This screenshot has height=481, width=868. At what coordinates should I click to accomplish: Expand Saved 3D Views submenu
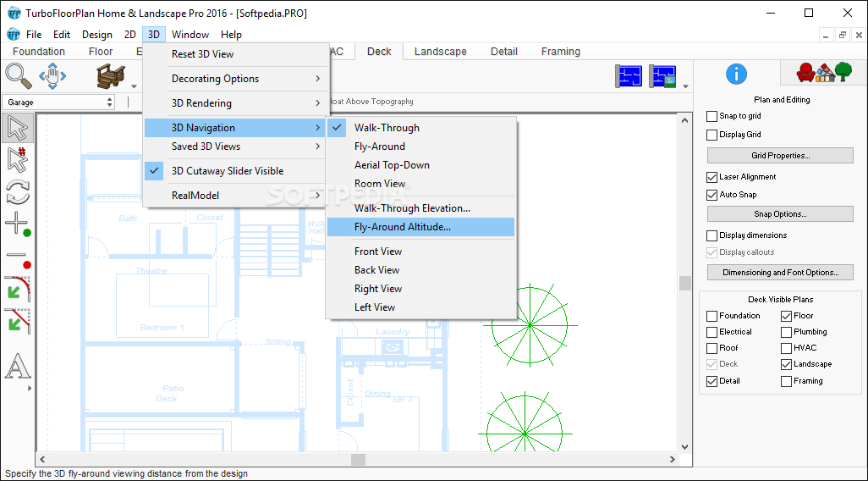coord(234,147)
